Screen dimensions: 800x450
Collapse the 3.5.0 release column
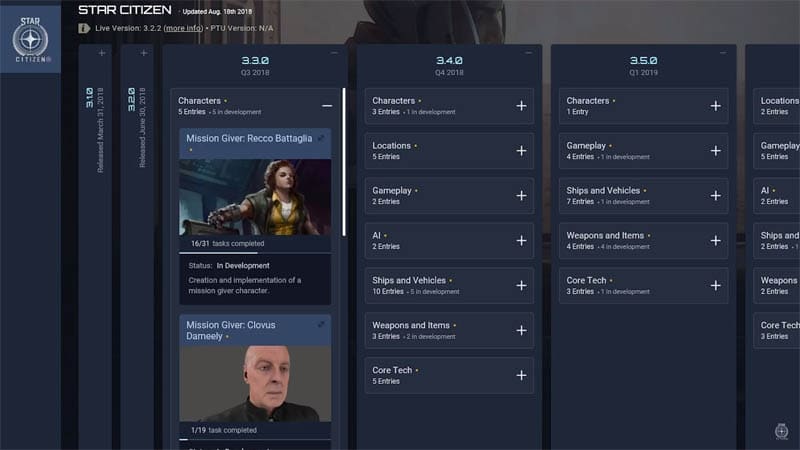pyautogui.click(x=722, y=53)
